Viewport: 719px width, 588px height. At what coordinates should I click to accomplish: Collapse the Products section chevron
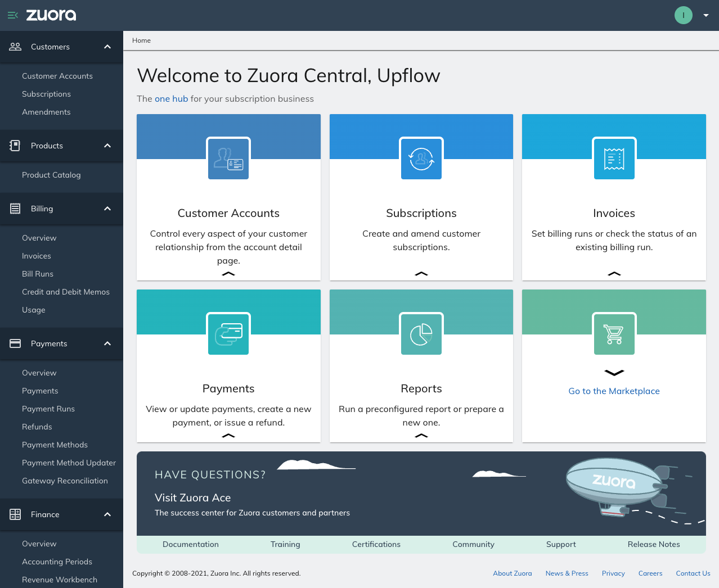[107, 146]
